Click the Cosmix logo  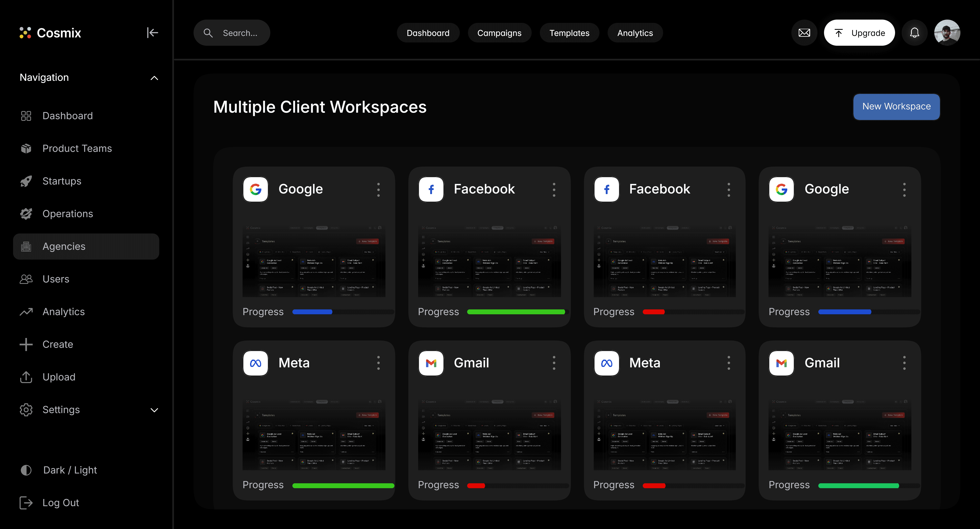(x=50, y=33)
